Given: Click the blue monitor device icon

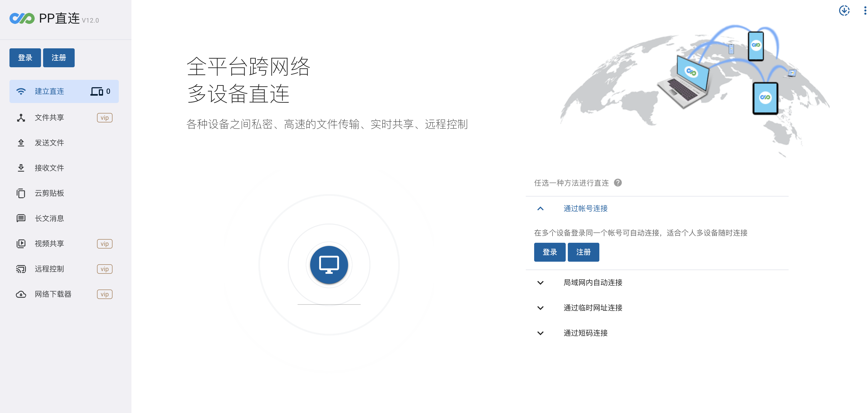Looking at the screenshot, I should (x=329, y=265).
